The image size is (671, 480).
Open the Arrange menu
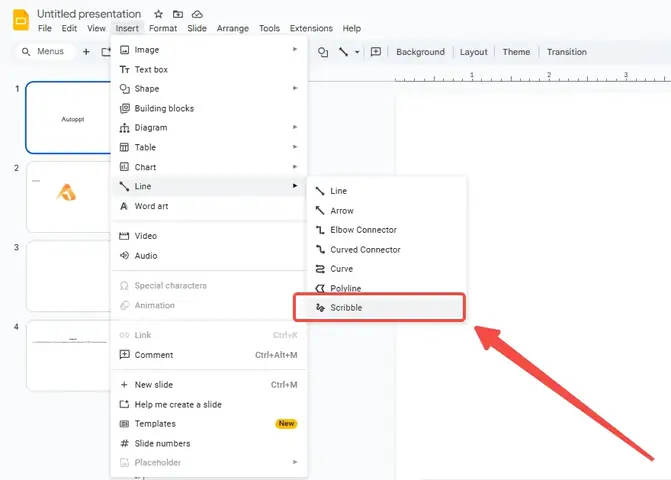coord(232,28)
